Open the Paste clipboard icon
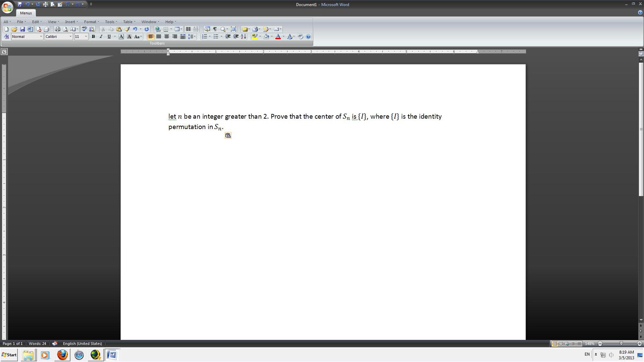 click(x=119, y=29)
